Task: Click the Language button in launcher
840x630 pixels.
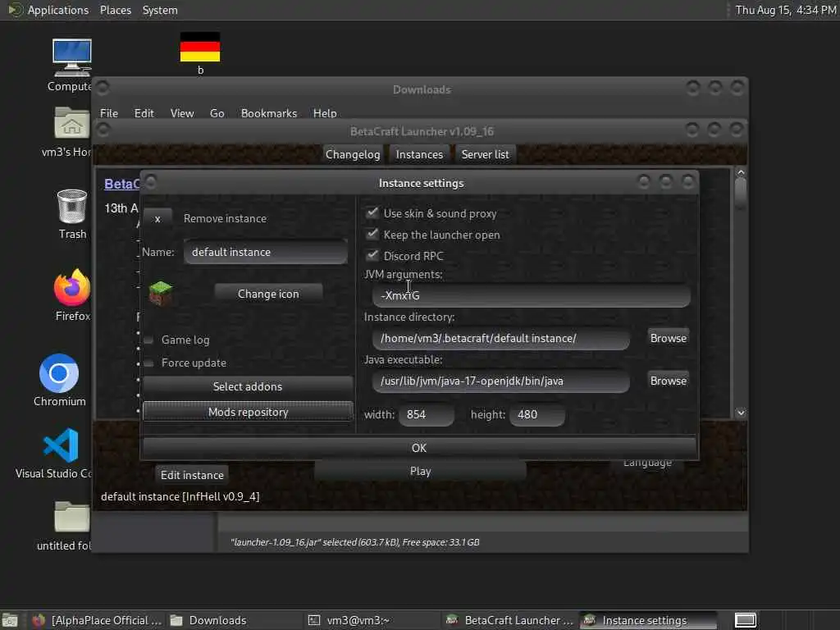Action: pyautogui.click(x=647, y=463)
